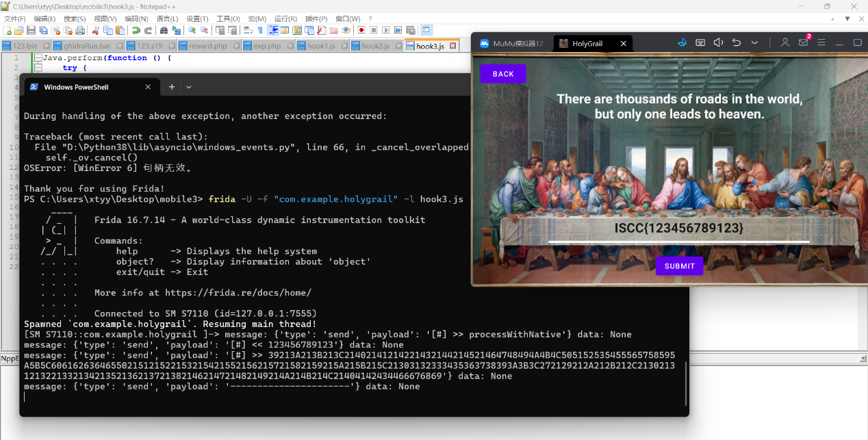868x440 pixels.
Task: Click green Undo arrow in Notepad++
Action: click(136, 30)
